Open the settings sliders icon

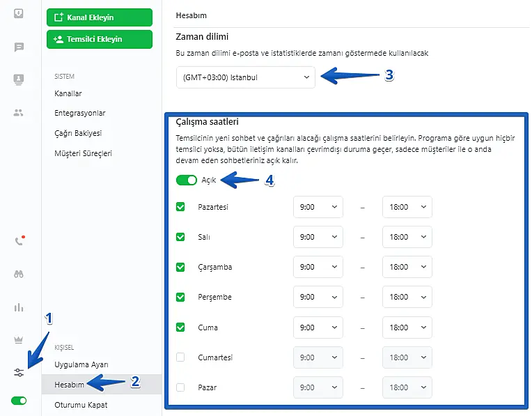coord(19,373)
